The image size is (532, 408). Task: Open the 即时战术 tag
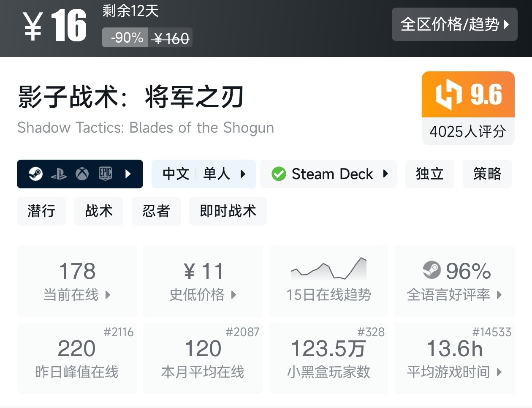[228, 211]
